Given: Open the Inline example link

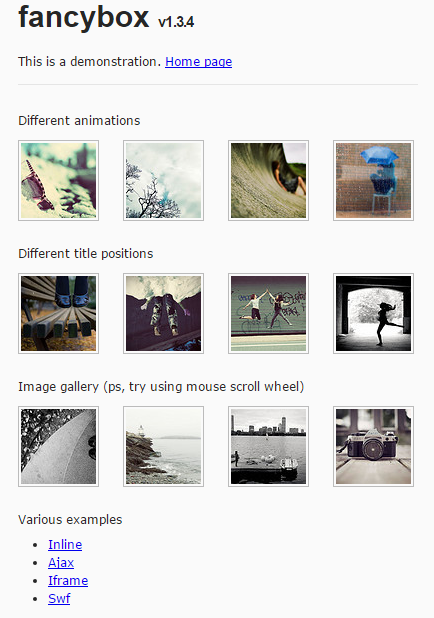Looking at the screenshot, I should [x=65, y=544].
